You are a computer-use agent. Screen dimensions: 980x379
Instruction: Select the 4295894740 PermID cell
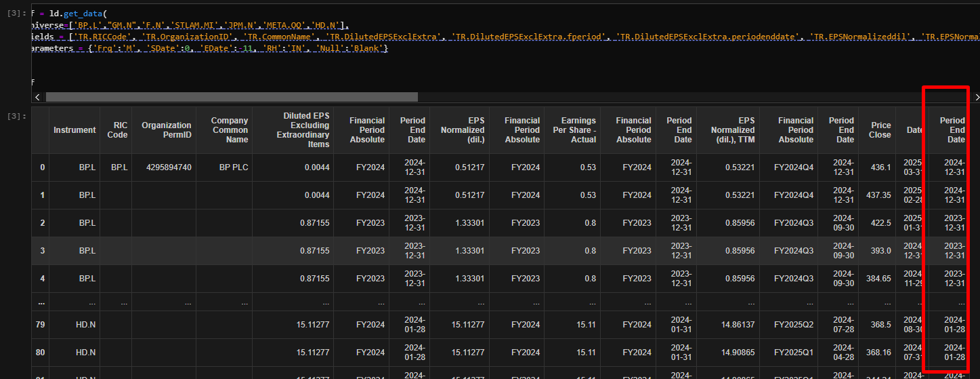click(166, 167)
